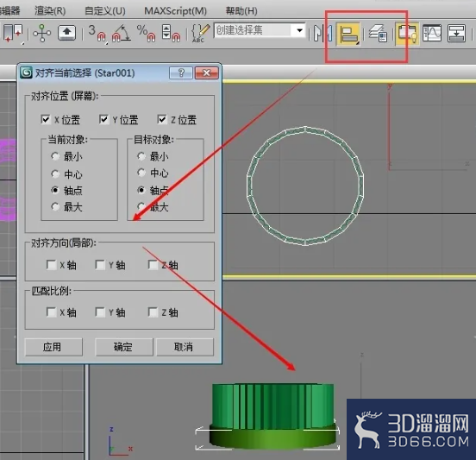Open the Layer Manager icon
The height and width of the screenshot is (460, 476).
[378, 33]
